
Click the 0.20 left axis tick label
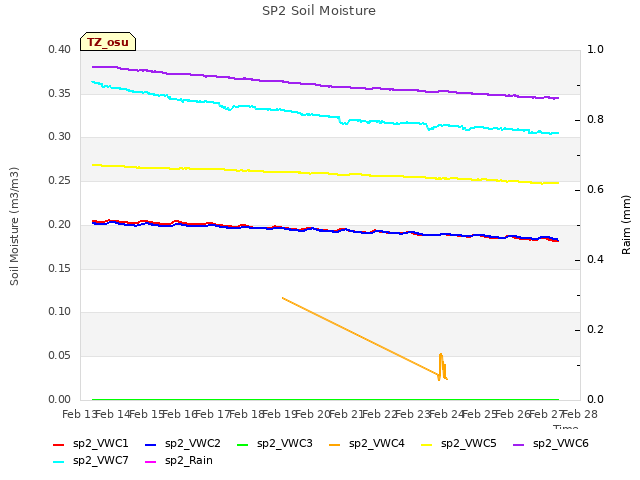[x=60, y=224]
